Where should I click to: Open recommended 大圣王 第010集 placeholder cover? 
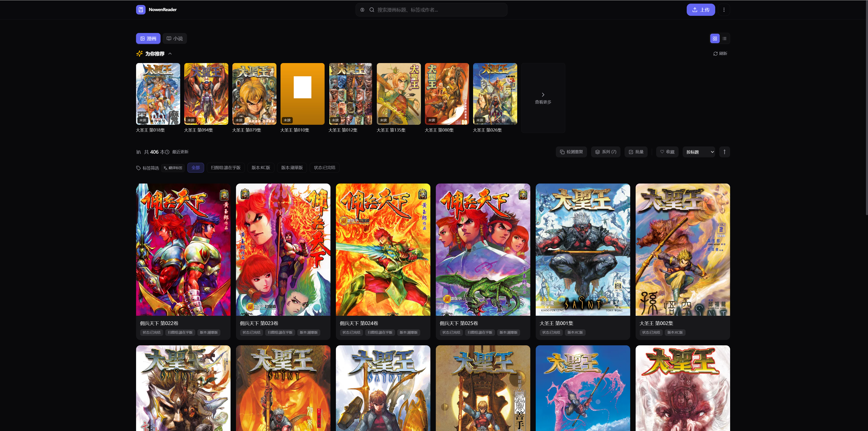pyautogui.click(x=303, y=94)
